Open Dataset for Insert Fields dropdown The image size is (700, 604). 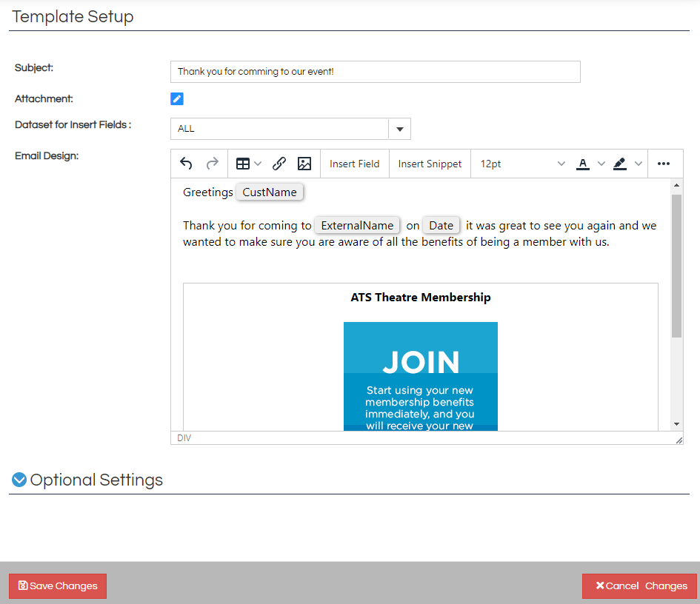(x=399, y=129)
